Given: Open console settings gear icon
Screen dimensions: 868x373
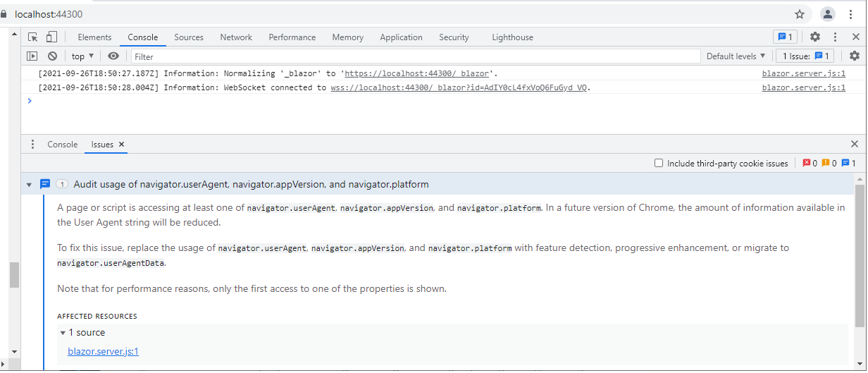Looking at the screenshot, I should tap(855, 56).
